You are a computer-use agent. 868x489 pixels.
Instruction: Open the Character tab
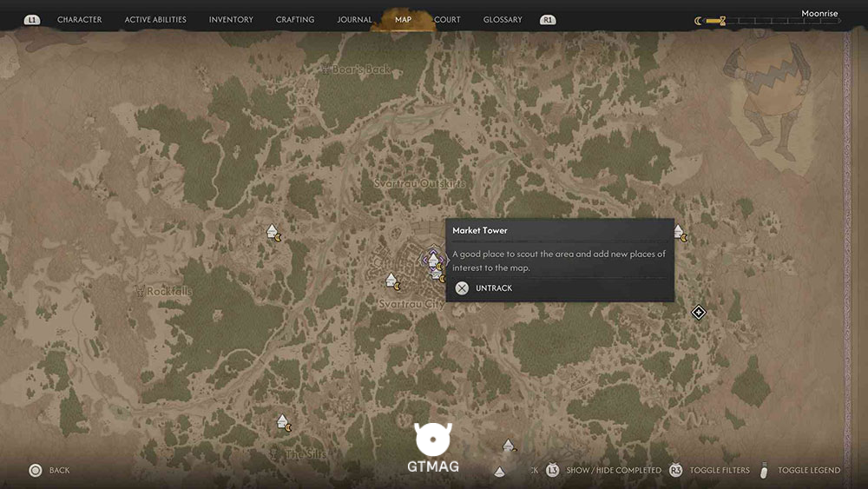[x=79, y=19]
